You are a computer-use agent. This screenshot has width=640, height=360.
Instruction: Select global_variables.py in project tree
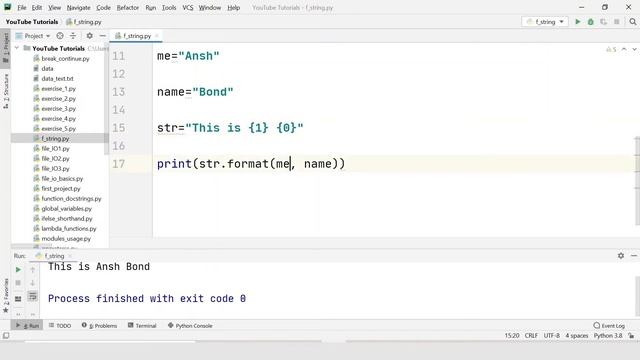(67, 209)
